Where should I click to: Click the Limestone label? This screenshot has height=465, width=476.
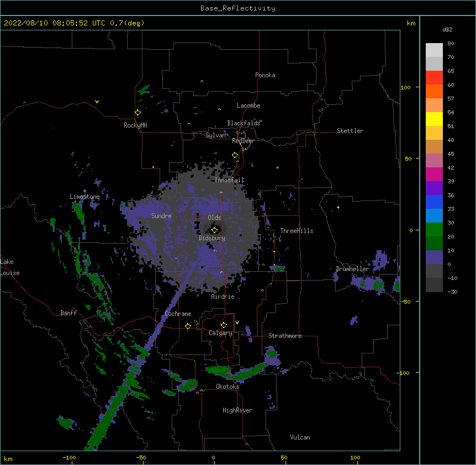click(84, 197)
